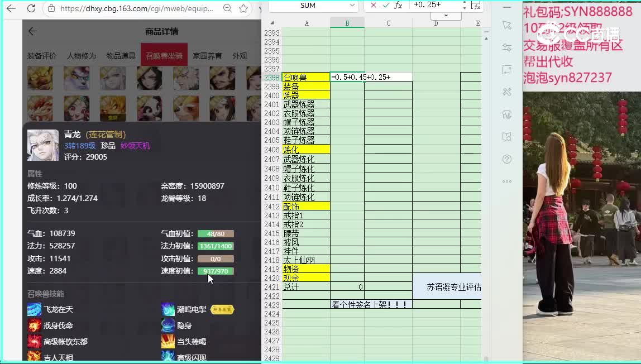Select the 人物修为 tab
The image size is (641, 364).
pyautogui.click(x=82, y=56)
